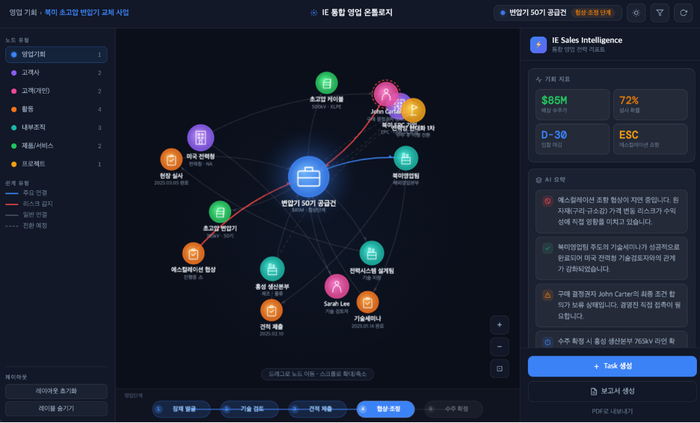Click the 보고서 생성 button
Image resolution: width=700 pixels, height=423 pixels.
tap(610, 390)
